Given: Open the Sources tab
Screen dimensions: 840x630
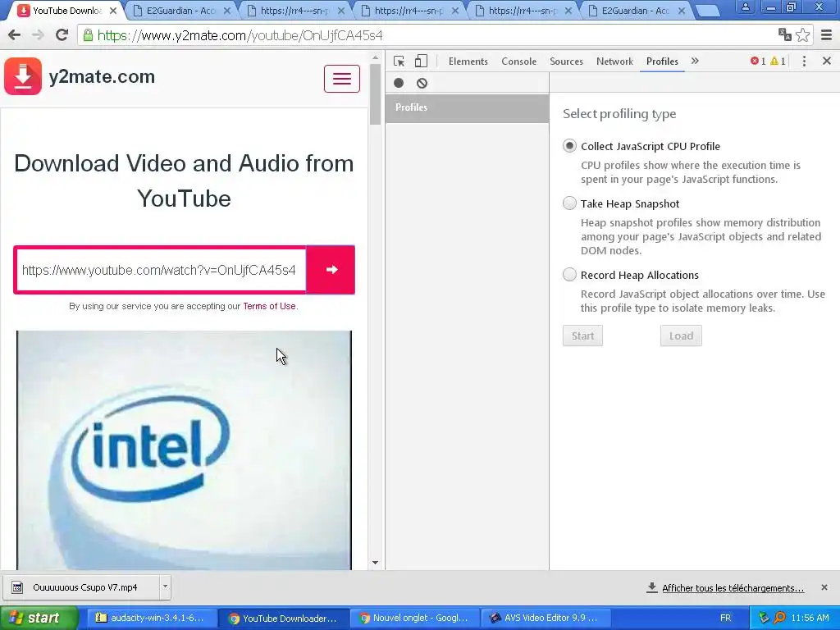Looking at the screenshot, I should point(566,62).
